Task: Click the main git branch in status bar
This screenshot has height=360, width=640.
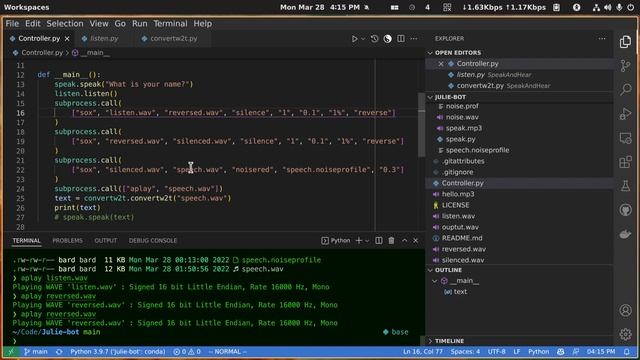Action: 36,351
